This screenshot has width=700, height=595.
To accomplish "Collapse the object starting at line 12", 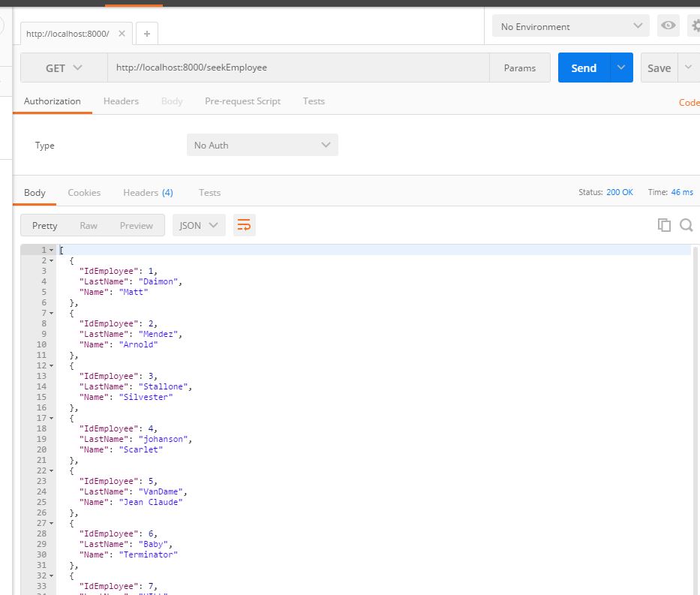I will click(51, 366).
